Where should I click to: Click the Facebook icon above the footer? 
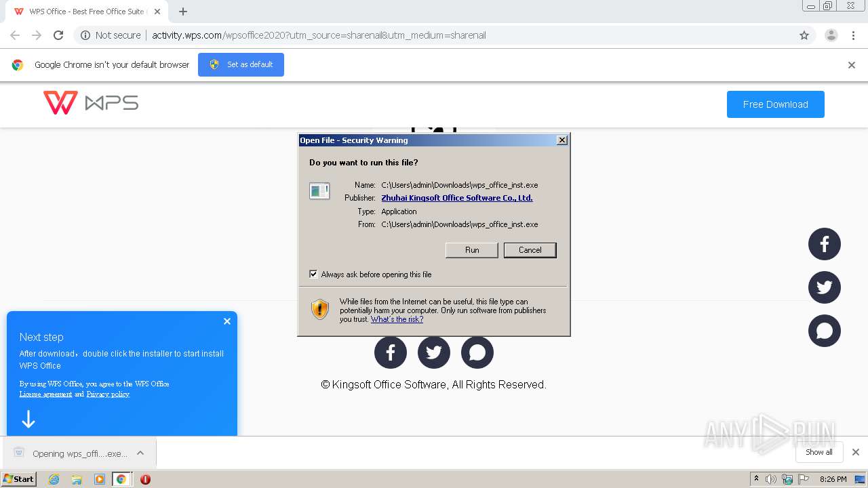click(391, 352)
